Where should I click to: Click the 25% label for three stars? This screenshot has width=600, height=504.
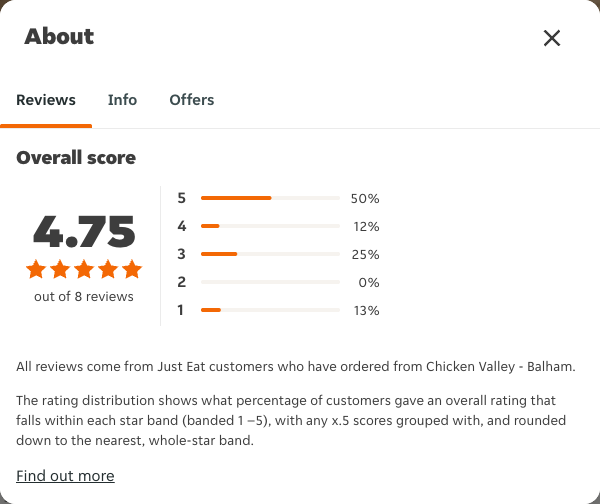(365, 254)
